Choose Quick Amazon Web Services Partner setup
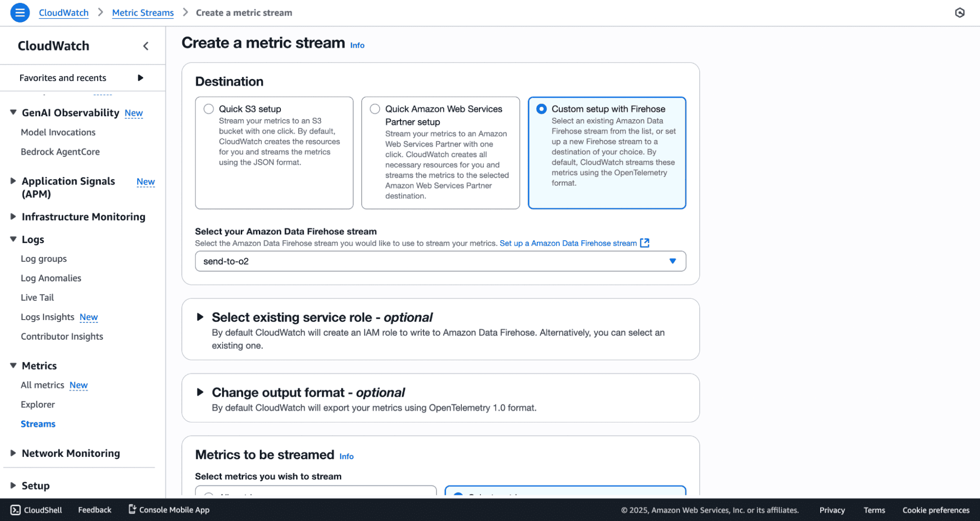 (375, 109)
